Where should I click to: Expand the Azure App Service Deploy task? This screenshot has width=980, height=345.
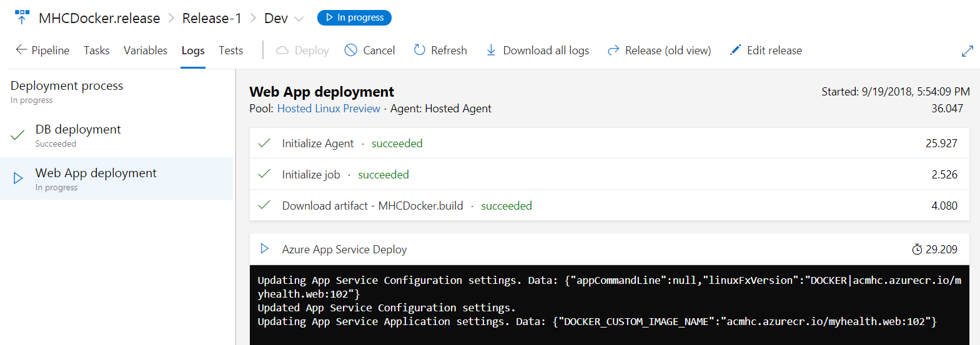[x=610, y=249]
